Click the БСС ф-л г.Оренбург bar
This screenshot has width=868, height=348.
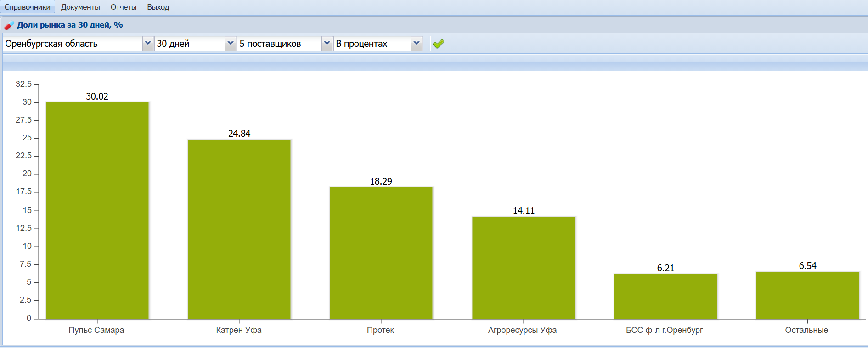click(665, 296)
